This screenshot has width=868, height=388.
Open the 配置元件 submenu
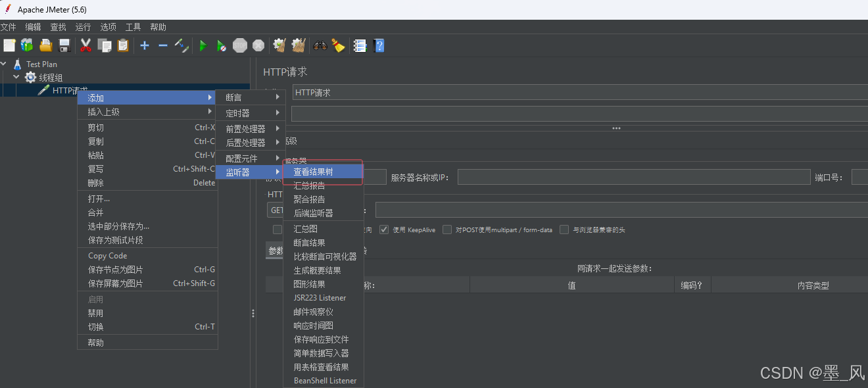pos(251,158)
